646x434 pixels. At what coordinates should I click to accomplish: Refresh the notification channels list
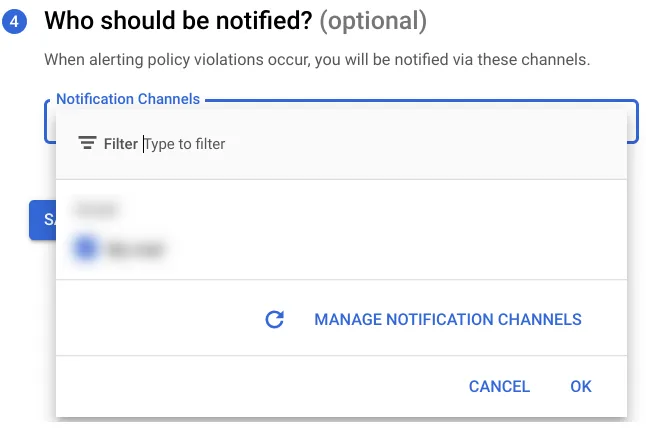(x=275, y=320)
